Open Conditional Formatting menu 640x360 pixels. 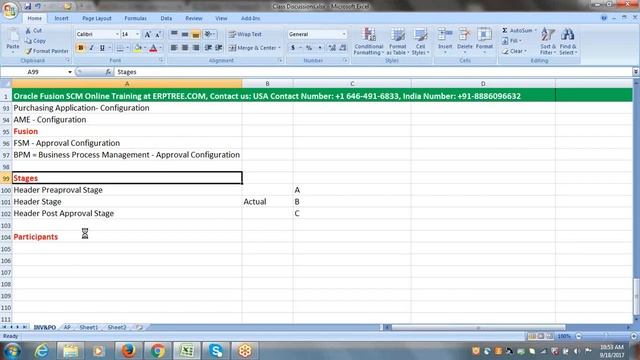(x=369, y=41)
